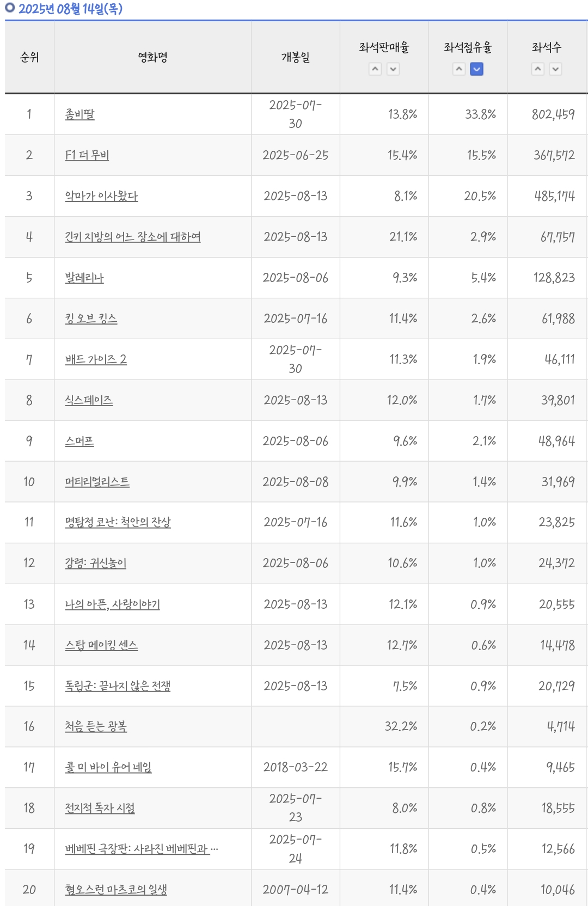Viewport: 588px width, 906px height.
Task: Click active seat share descending arrow
Action: coord(476,69)
